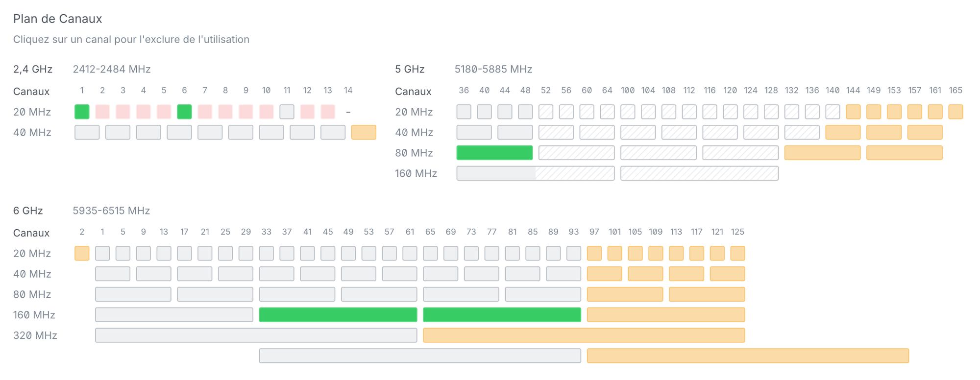
Task: Click orange 6 GHz channel 2 block
Action: [x=82, y=253]
